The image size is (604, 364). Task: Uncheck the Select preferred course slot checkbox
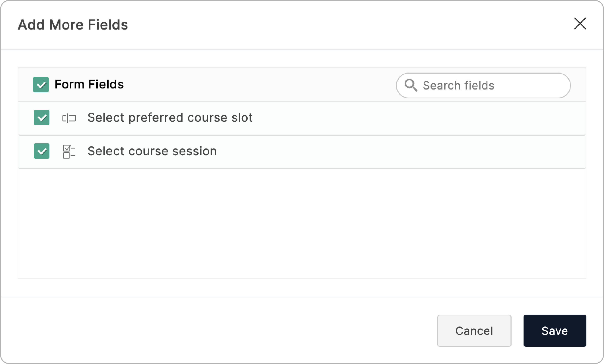click(42, 118)
